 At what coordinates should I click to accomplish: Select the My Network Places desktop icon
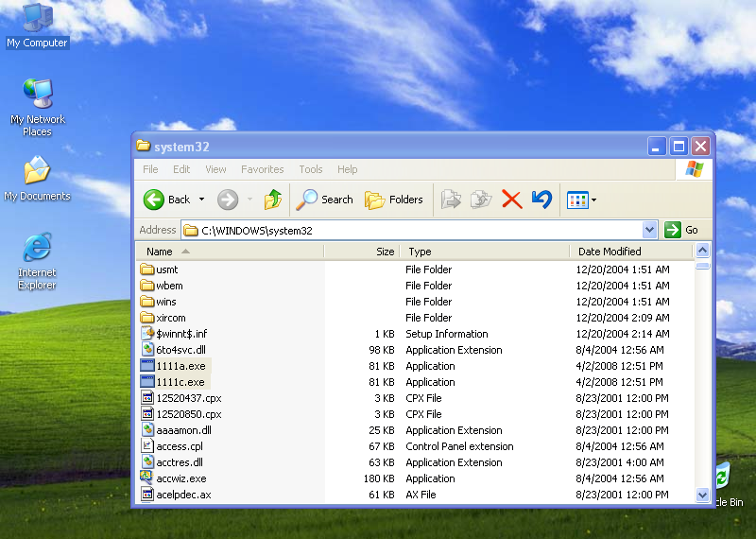37,107
